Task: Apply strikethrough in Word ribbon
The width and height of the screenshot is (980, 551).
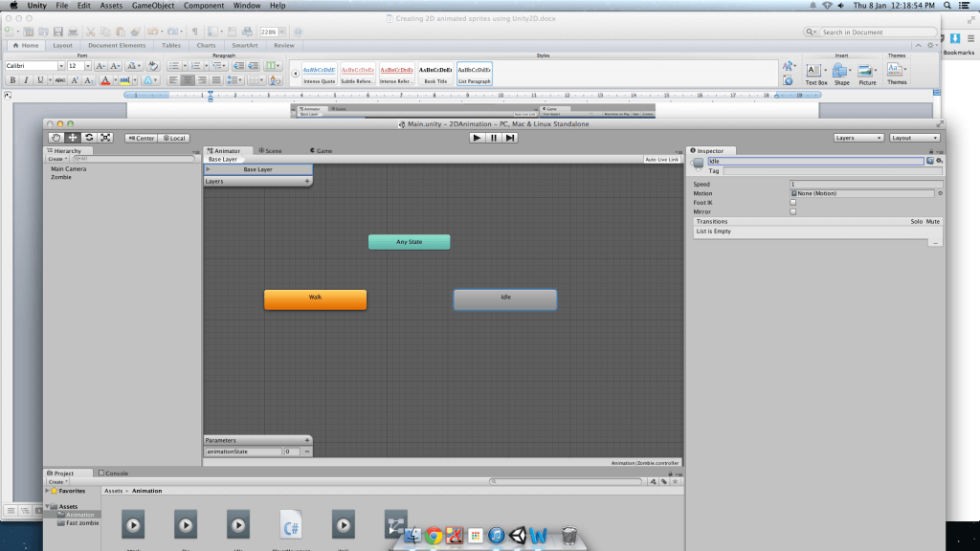Action: point(60,80)
